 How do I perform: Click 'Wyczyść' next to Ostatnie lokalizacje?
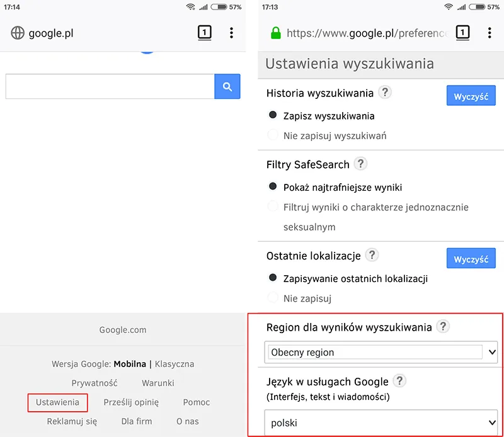pos(471,259)
